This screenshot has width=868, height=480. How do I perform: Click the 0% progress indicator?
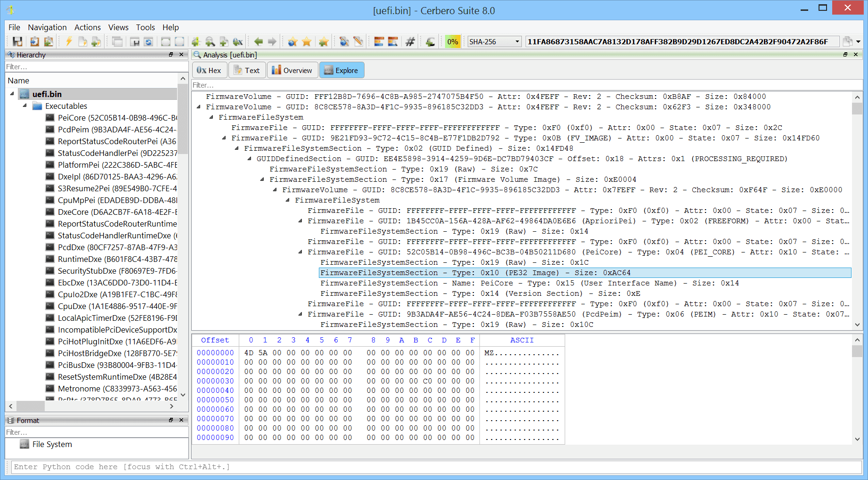[453, 41]
